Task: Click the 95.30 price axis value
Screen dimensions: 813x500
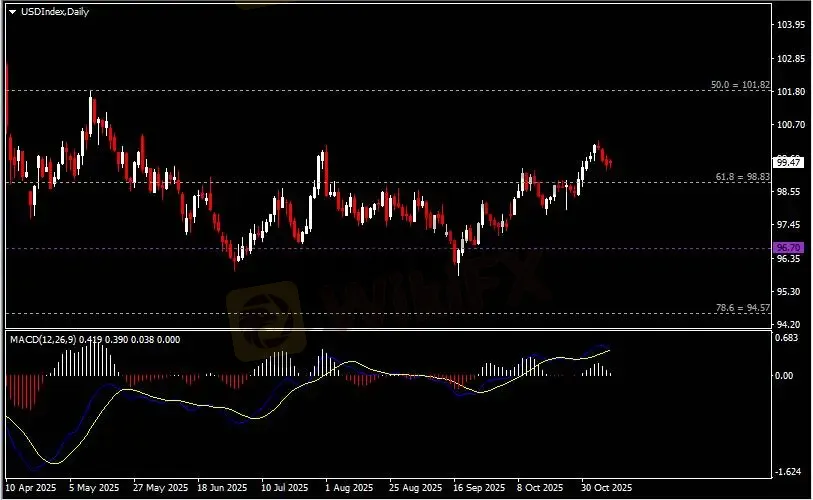Action: coord(791,291)
